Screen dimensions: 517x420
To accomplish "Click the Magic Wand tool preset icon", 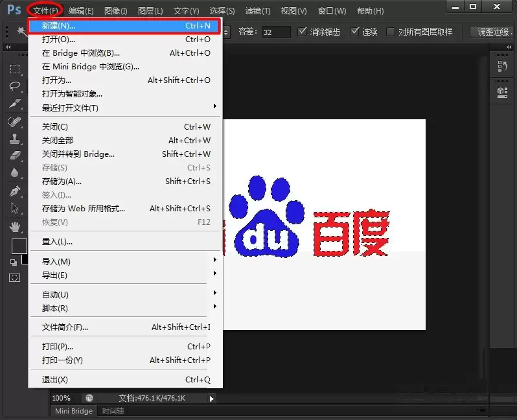I will pyautogui.click(x=21, y=32).
